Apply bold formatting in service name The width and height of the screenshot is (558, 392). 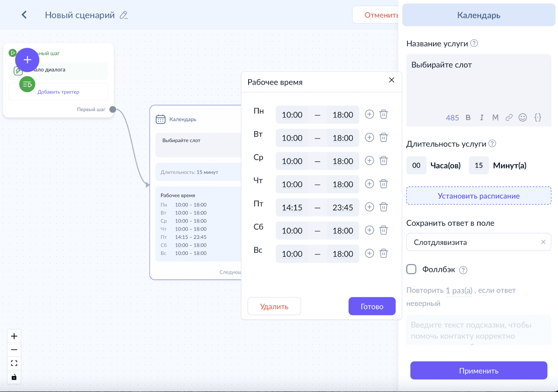click(x=468, y=118)
